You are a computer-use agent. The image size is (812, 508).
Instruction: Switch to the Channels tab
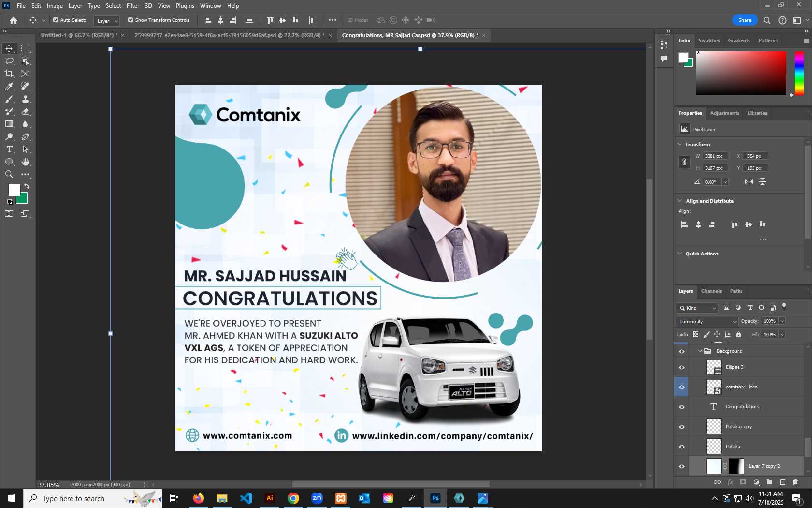[711, 291]
